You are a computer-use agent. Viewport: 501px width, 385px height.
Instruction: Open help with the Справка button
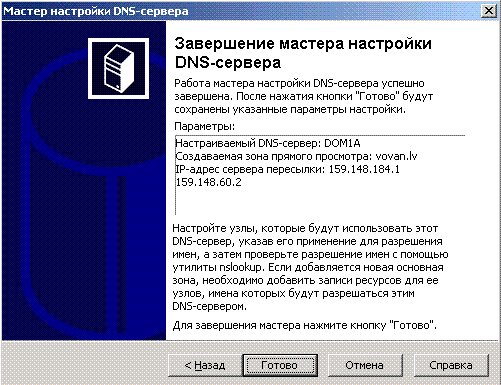(x=451, y=365)
